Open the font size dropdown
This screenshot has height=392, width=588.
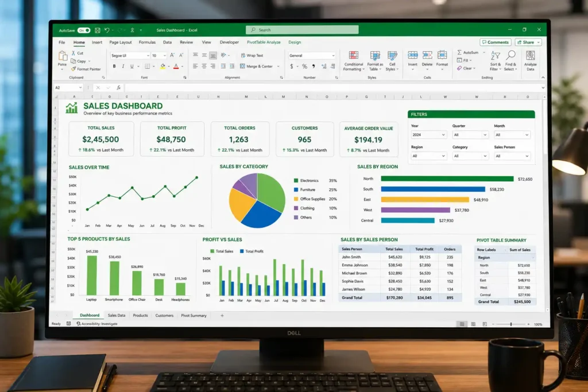click(x=159, y=56)
